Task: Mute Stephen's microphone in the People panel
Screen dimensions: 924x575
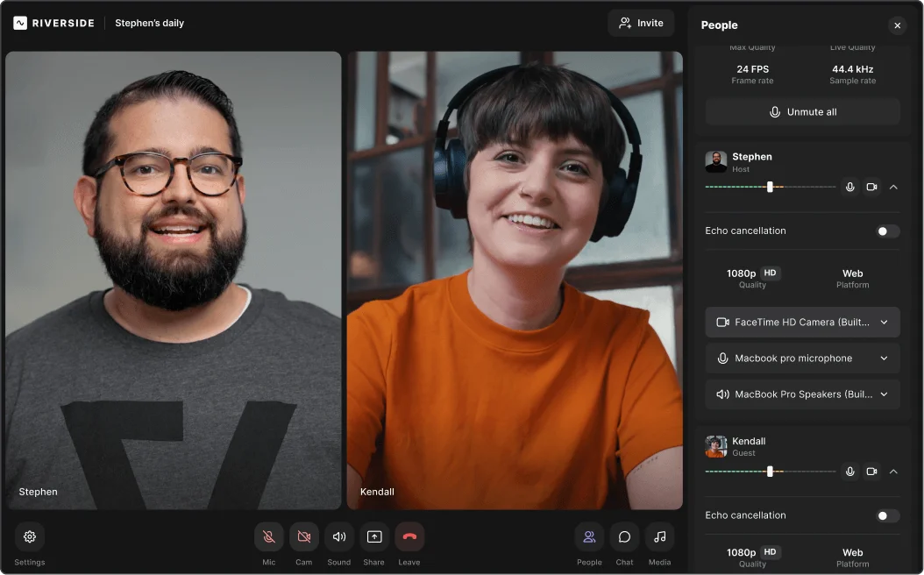Action: [x=849, y=187]
